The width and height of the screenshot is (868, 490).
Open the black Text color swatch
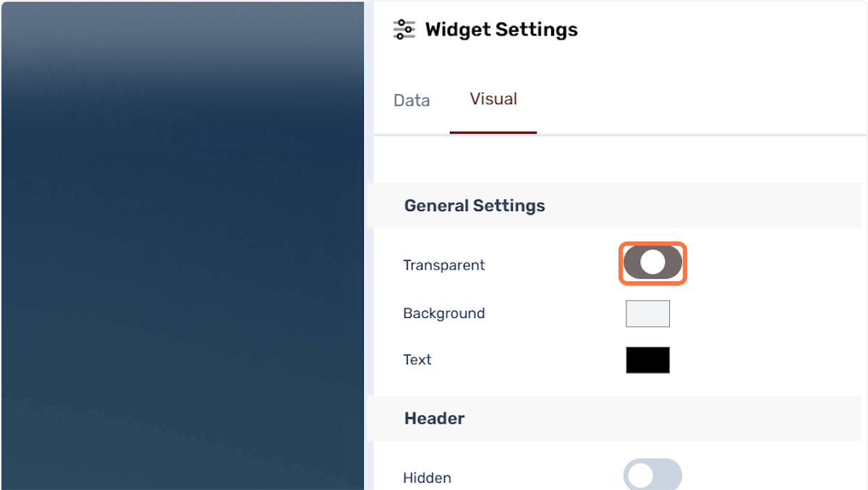pos(647,360)
